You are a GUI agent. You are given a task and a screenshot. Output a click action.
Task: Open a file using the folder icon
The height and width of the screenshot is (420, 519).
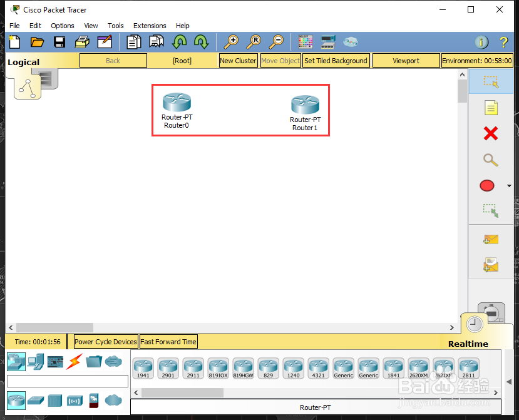pos(37,42)
